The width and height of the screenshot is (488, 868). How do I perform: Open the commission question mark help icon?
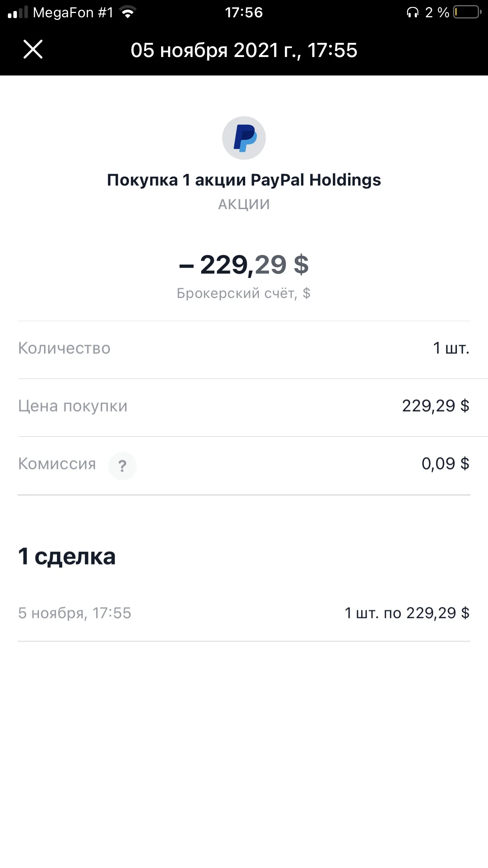click(x=123, y=466)
